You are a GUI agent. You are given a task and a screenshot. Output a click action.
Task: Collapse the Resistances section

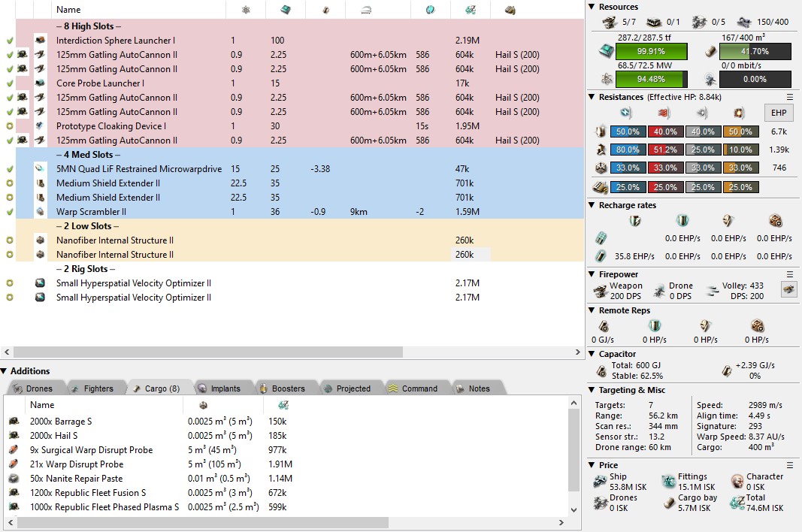(592, 97)
